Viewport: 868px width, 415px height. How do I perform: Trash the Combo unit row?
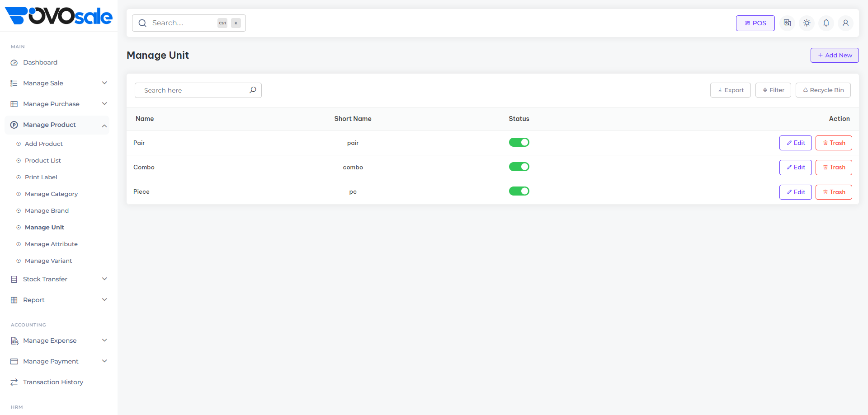click(834, 168)
